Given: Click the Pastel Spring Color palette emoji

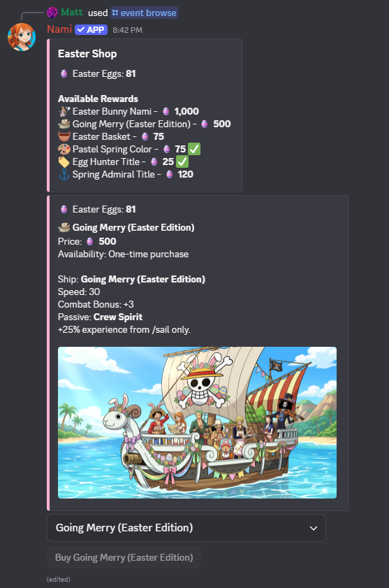Looking at the screenshot, I should point(64,149).
